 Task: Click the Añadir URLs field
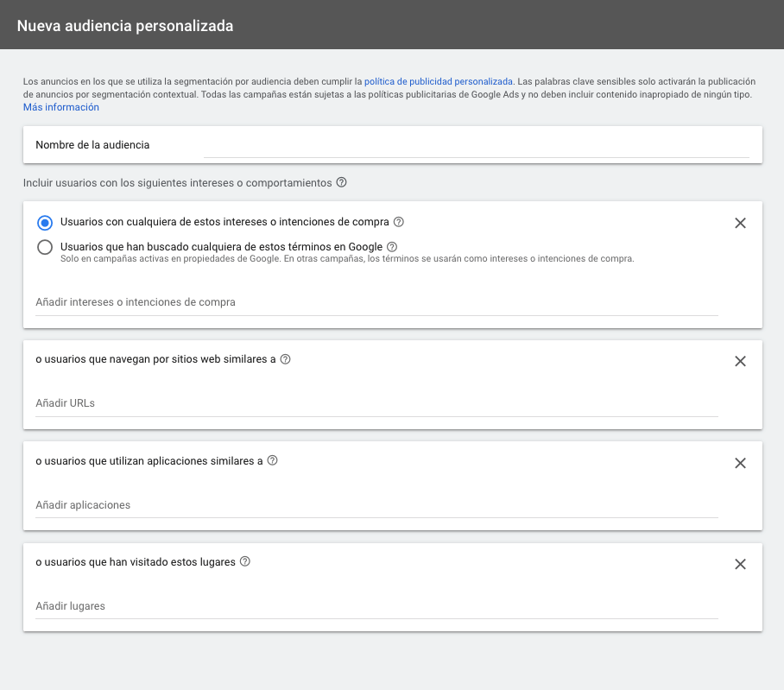point(377,403)
